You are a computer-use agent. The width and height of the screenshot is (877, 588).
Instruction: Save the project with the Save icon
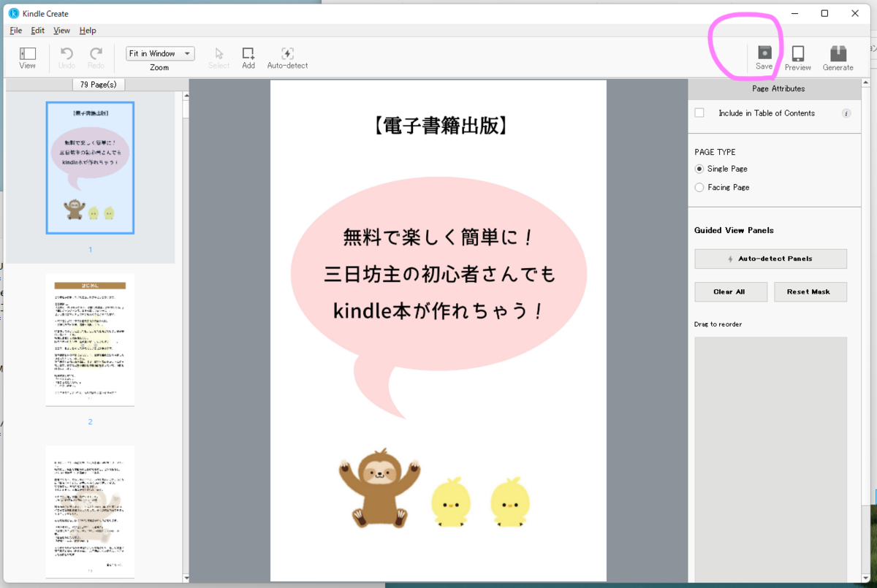point(764,53)
